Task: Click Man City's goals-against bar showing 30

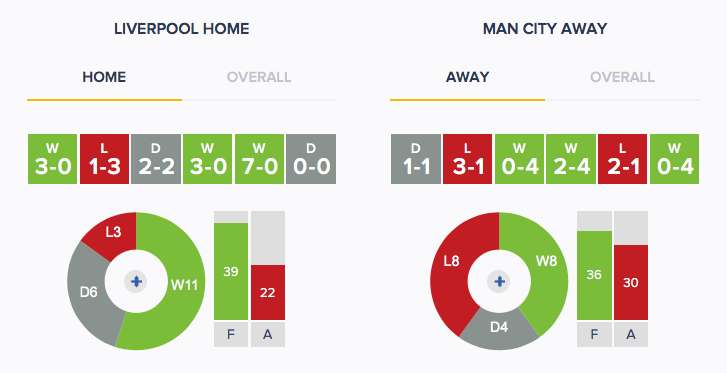Action: [x=631, y=283]
